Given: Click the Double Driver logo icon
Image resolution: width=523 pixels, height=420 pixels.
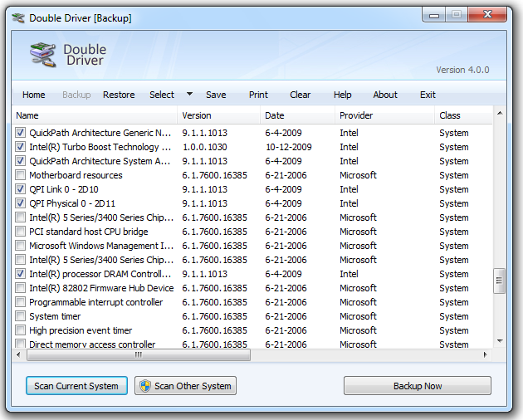Looking at the screenshot, I should [42, 55].
